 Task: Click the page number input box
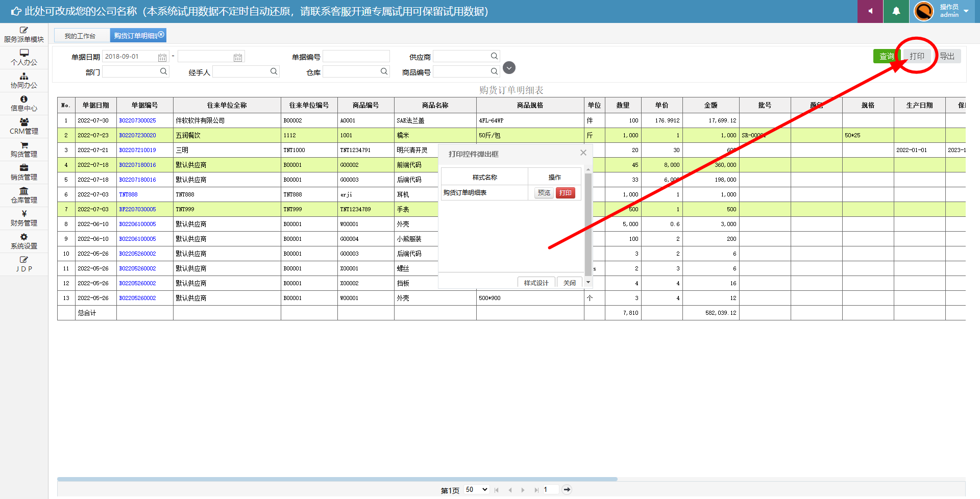point(550,489)
